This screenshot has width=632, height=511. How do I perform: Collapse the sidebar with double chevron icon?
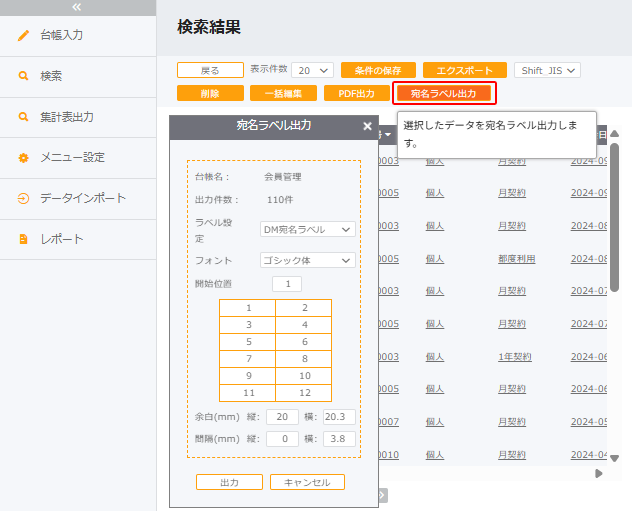tap(77, 6)
